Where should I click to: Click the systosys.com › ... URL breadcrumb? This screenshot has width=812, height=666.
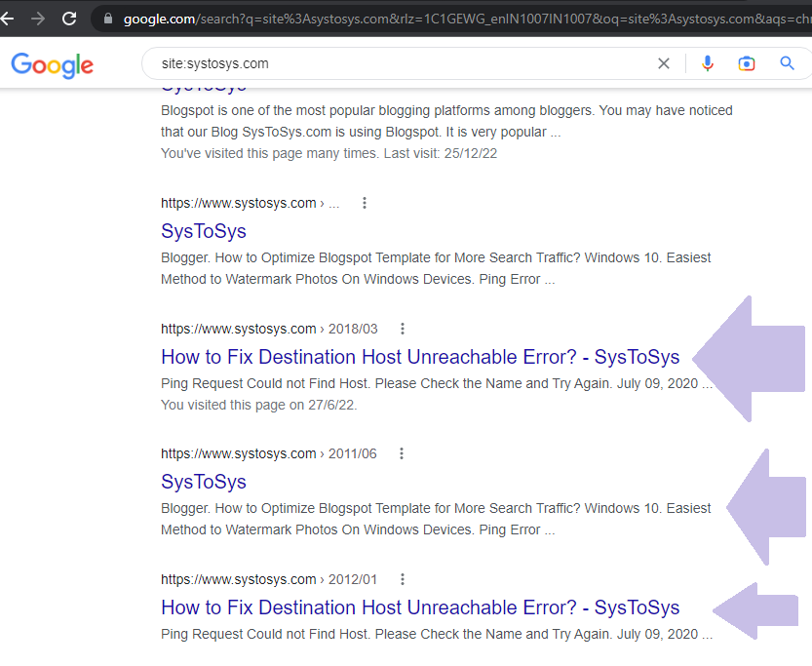(251, 203)
